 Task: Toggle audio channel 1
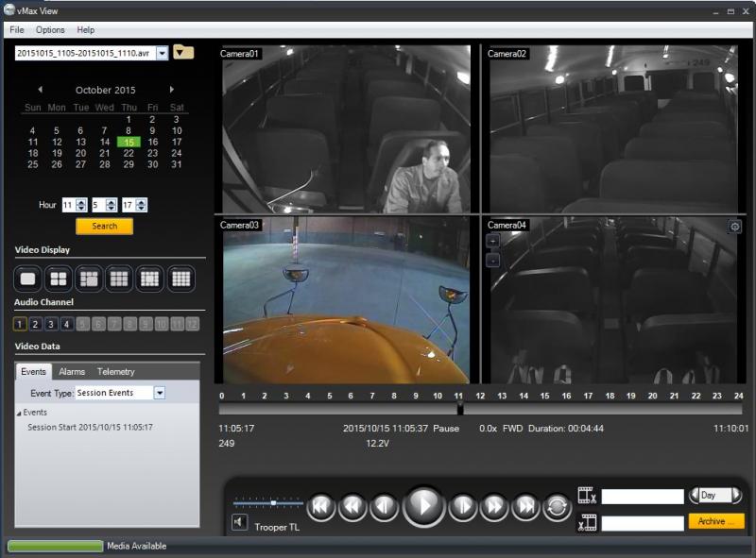coord(20,324)
